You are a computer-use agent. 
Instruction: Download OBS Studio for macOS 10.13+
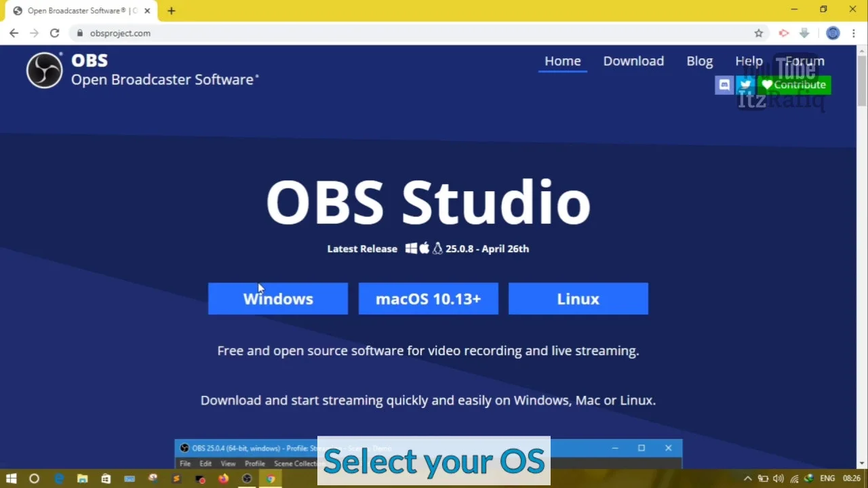point(429,299)
